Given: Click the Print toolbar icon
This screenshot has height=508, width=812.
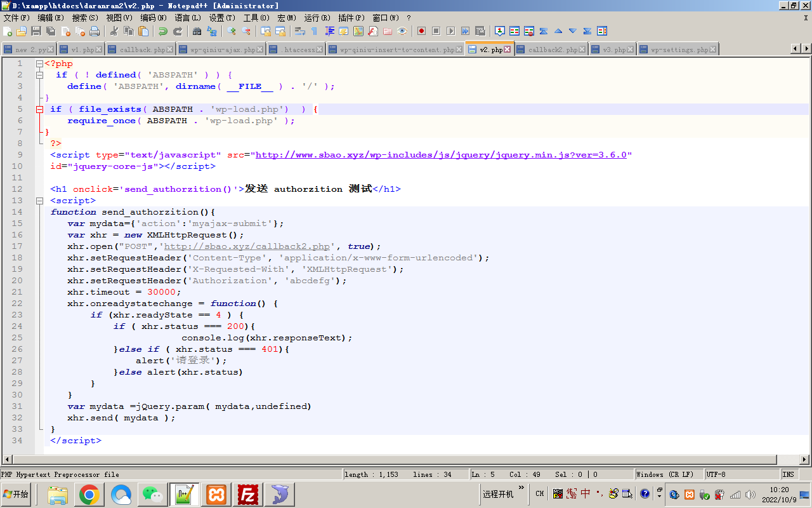Looking at the screenshot, I should pos(95,31).
